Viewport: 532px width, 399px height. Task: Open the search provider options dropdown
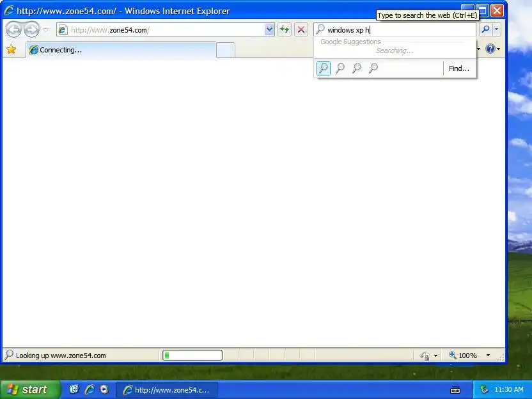point(496,29)
